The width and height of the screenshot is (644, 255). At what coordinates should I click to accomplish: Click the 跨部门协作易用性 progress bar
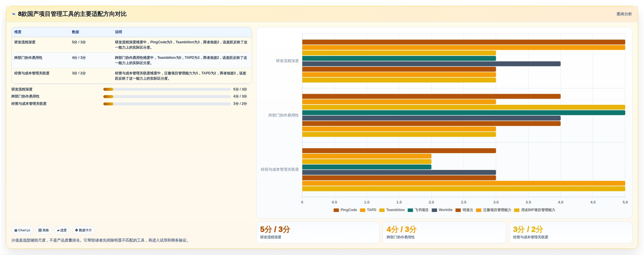[x=167, y=96]
